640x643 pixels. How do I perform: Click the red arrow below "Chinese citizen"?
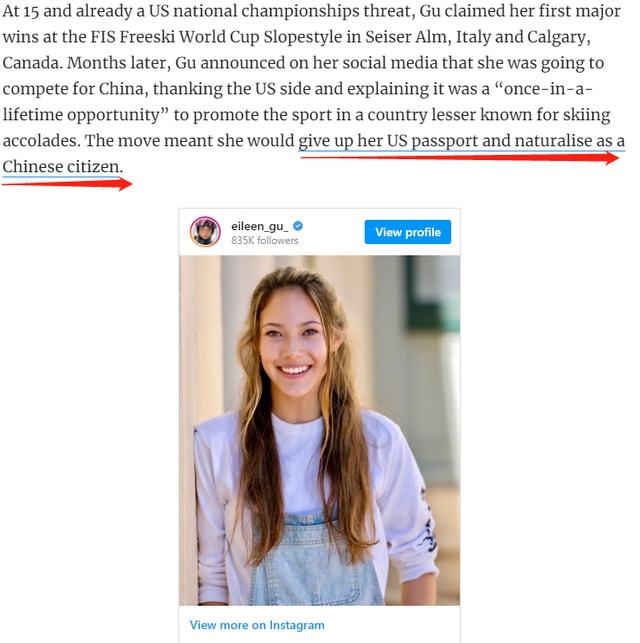pyautogui.click(x=67, y=183)
